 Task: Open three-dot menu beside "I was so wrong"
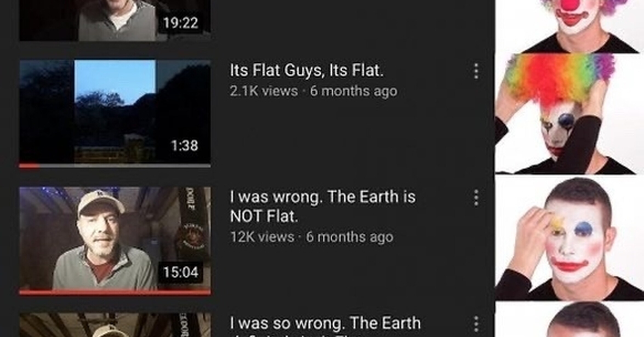coord(476,324)
